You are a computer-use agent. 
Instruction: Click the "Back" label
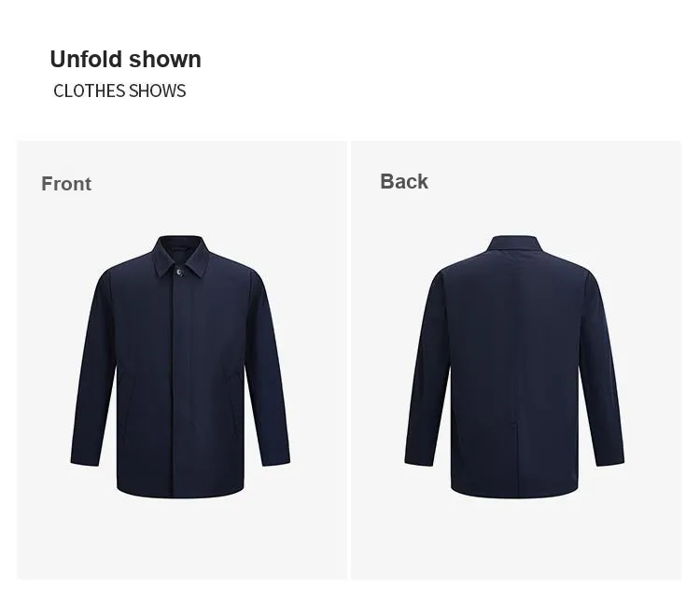click(x=404, y=182)
